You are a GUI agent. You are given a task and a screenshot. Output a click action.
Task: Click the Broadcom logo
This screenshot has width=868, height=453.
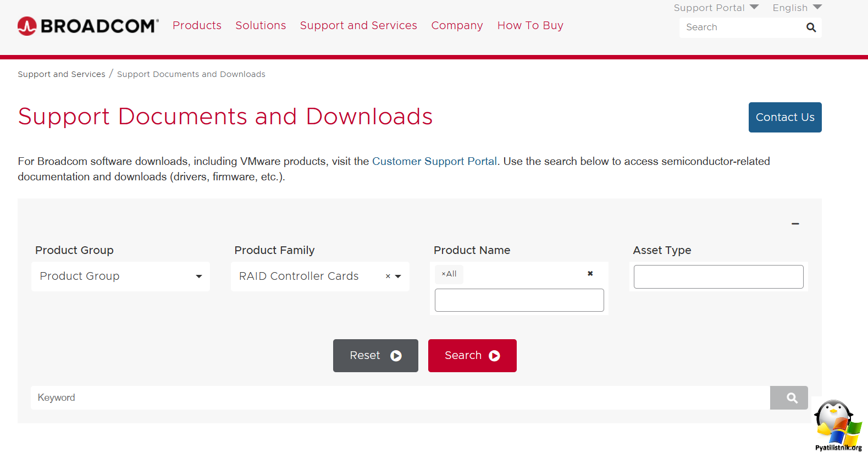(x=88, y=26)
